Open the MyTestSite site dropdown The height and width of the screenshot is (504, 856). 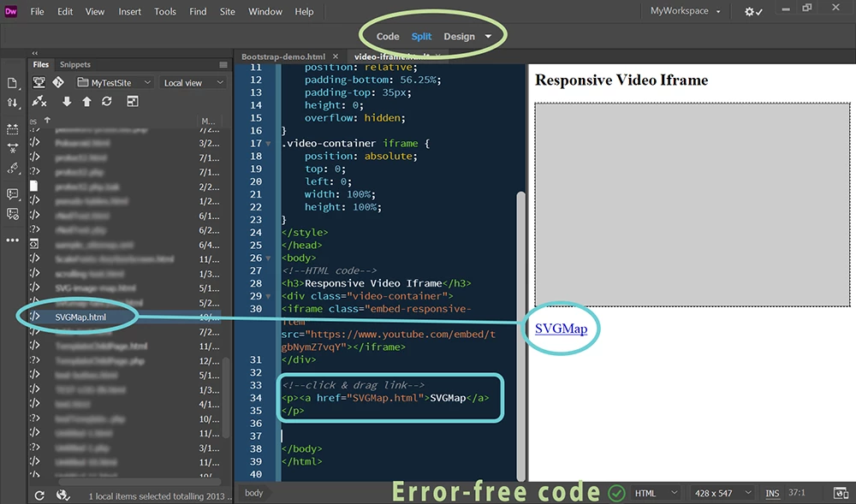(x=114, y=82)
